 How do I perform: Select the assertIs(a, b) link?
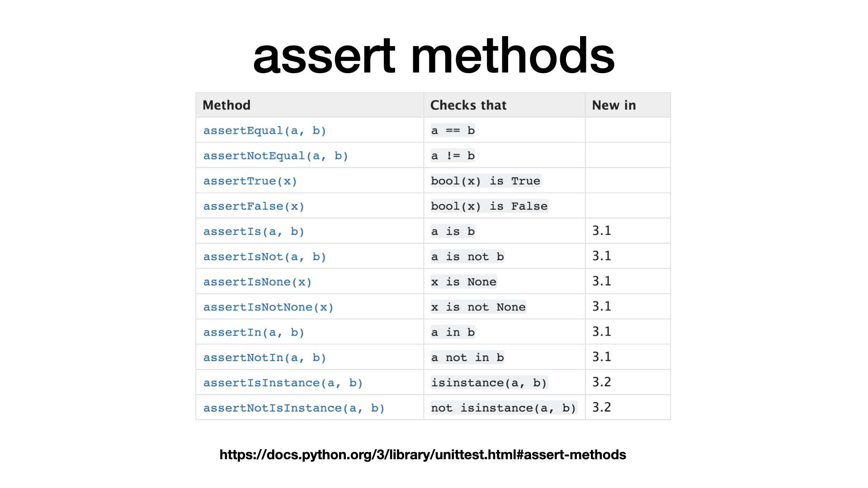click(254, 232)
